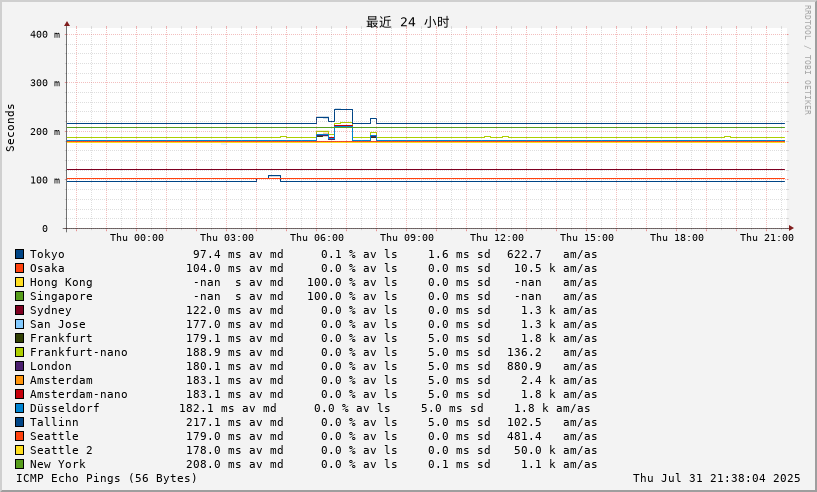Click the '200 m' y-axis tick label
817x492 pixels.
[x=45, y=131]
